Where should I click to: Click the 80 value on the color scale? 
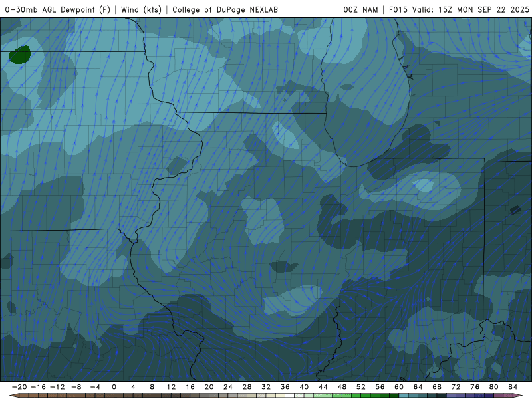[x=494, y=387]
